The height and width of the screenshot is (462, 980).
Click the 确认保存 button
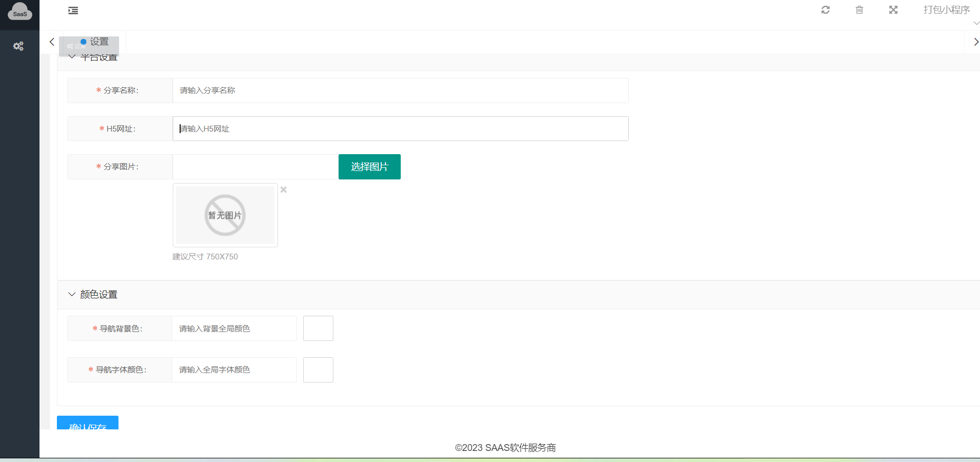point(87,424)
